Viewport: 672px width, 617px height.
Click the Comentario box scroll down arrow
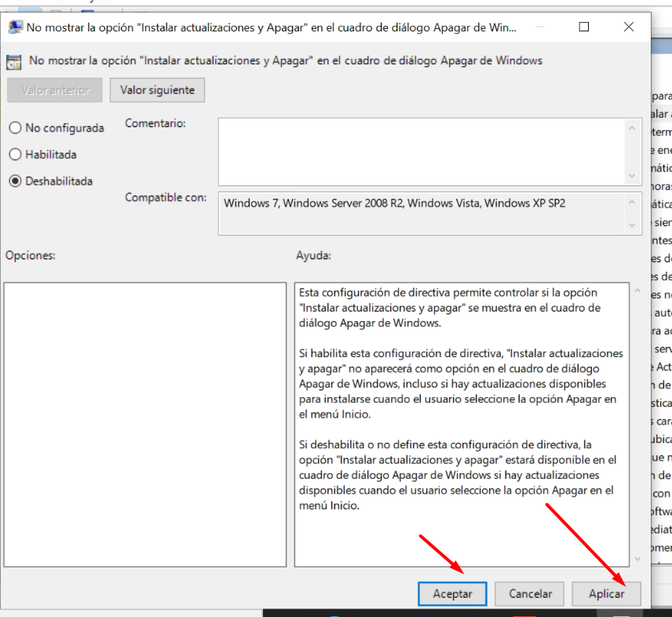tap(631, 177)
